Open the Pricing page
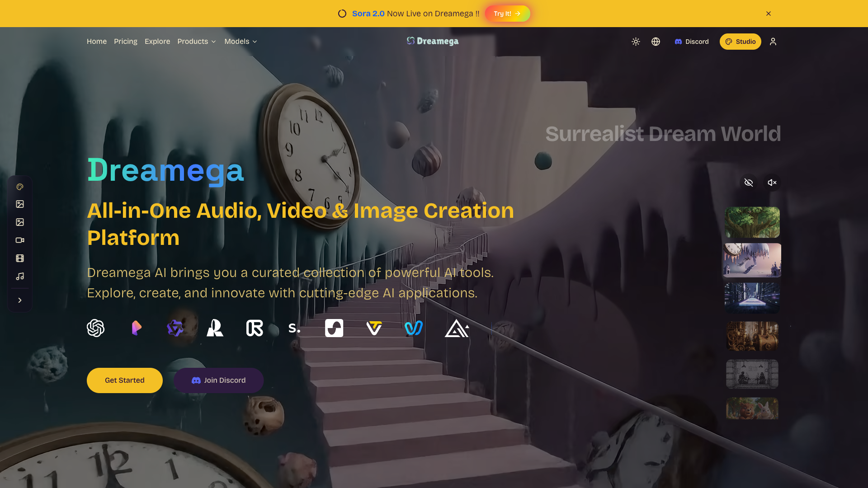This screenshot has width=868, height=488. (126, 42)
